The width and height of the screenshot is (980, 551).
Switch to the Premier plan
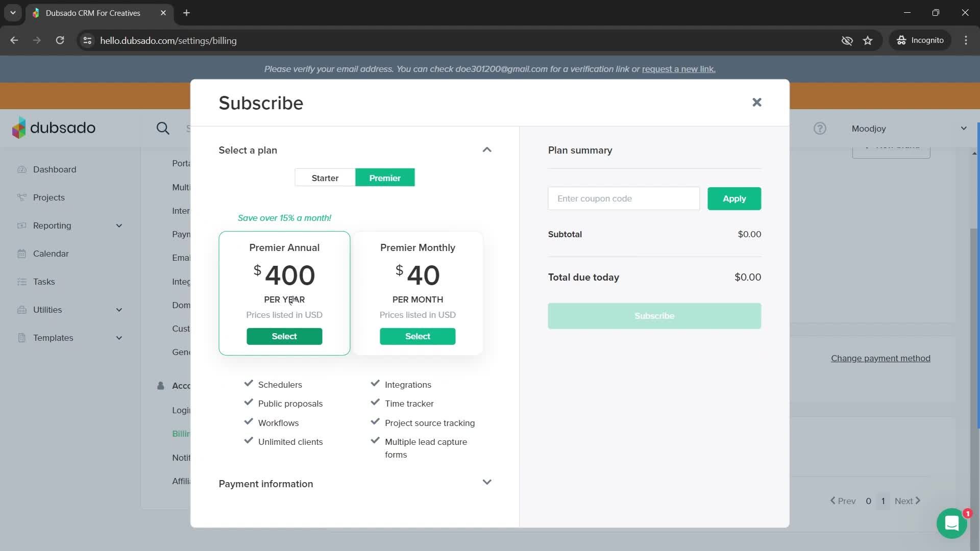coord(385,178)
